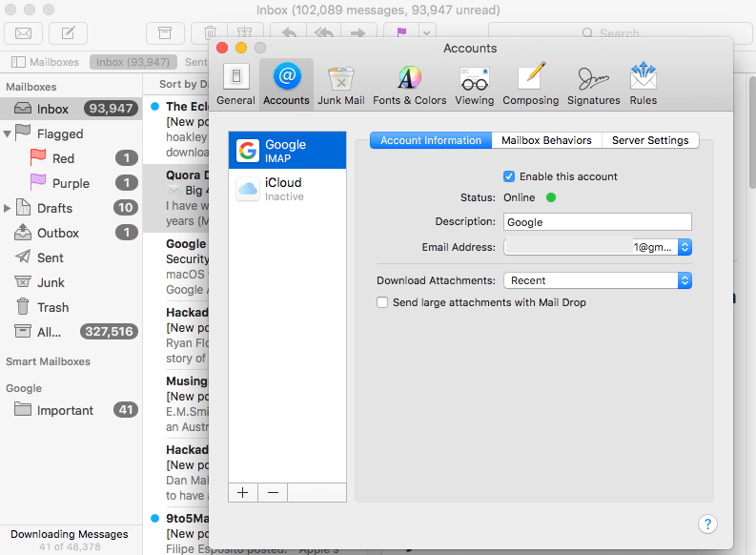The width and height of the screenshot is (756, 555).
Task: Open the Viewing preferences pane
Action: point(474,84)
